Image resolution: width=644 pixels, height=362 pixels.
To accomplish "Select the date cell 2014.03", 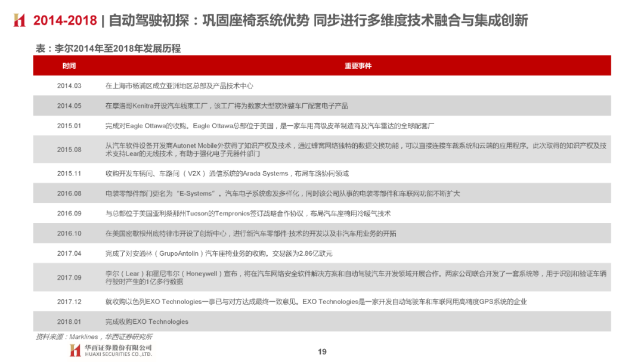I will tap(69, 86).
